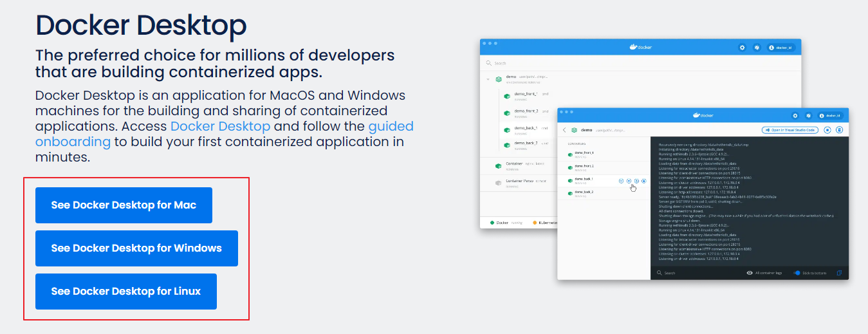868x334 pixels.
Task: Open settings gear in back Docker window
Action: point(742,48)
